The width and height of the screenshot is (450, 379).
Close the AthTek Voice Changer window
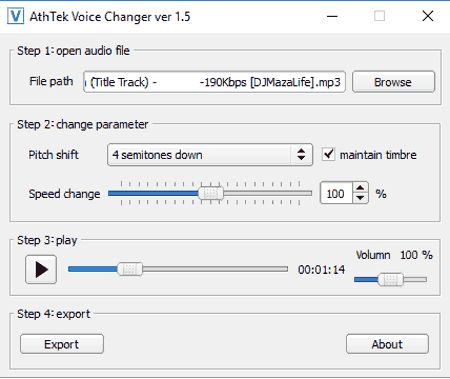click(x=428, y=16)
